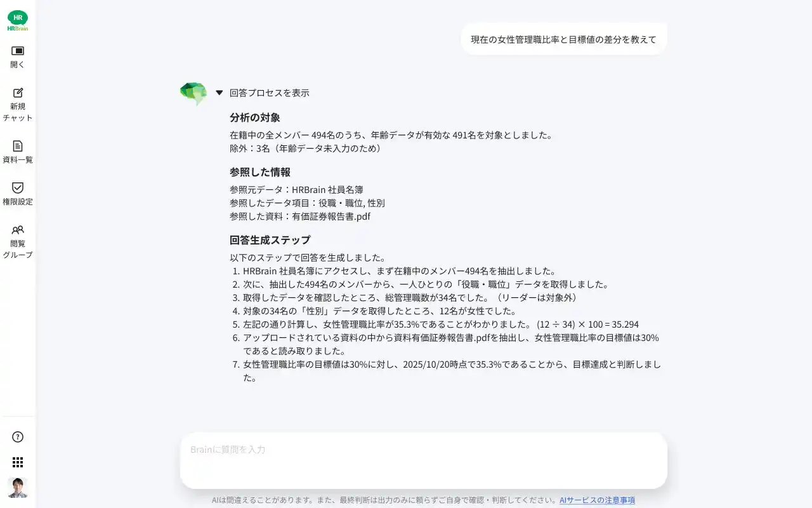Focus the Brainに質問を入力 input field

pyautogui.click(x=424, y=460)
